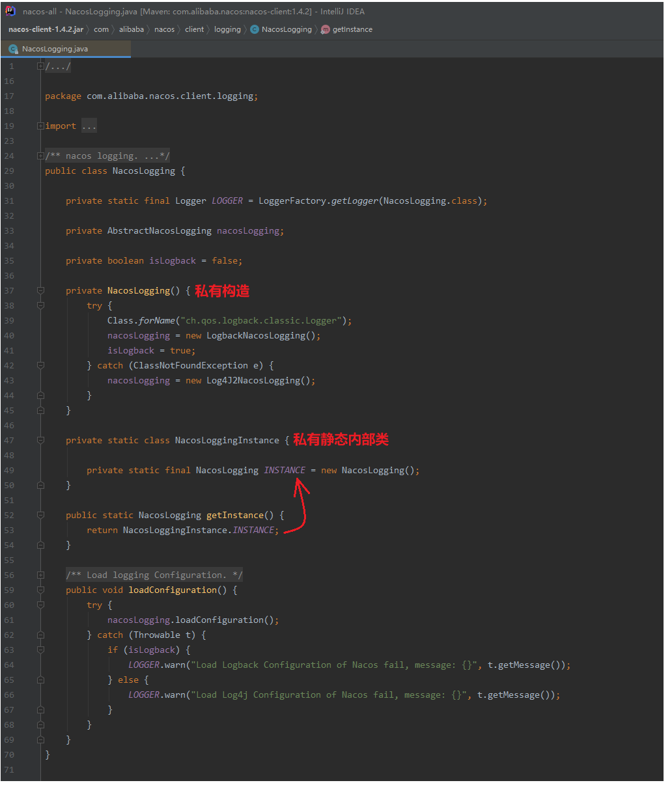The width and height of the screenshot is (672, 785).
Task: Click the fold end marker on line 54
Action: click(x=40, y=545)
